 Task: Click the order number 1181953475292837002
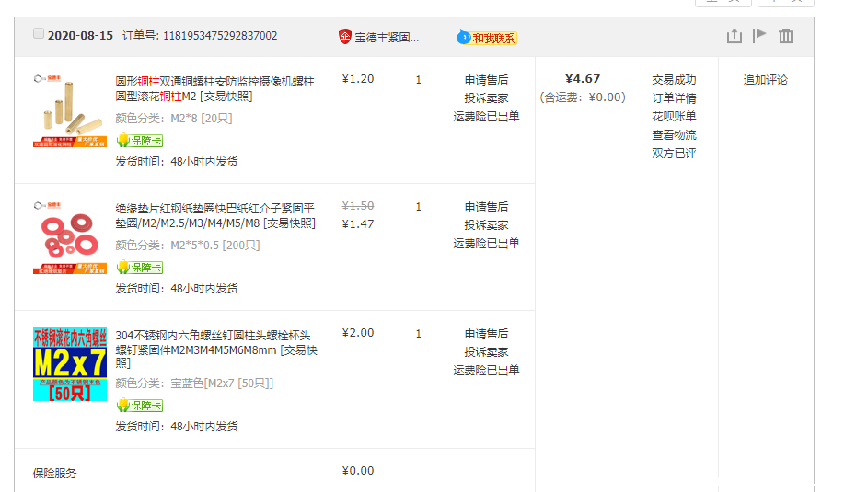(x=220, y=36)
